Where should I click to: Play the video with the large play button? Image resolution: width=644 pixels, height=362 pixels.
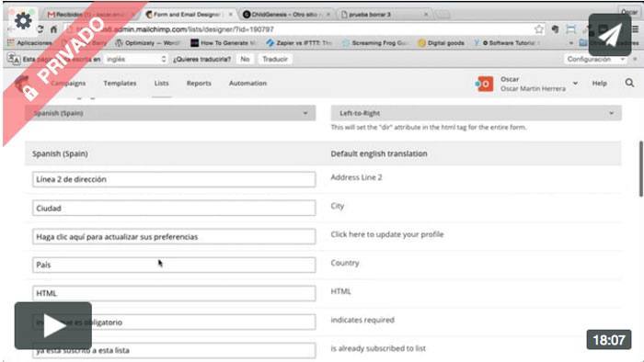click(53, 326)
